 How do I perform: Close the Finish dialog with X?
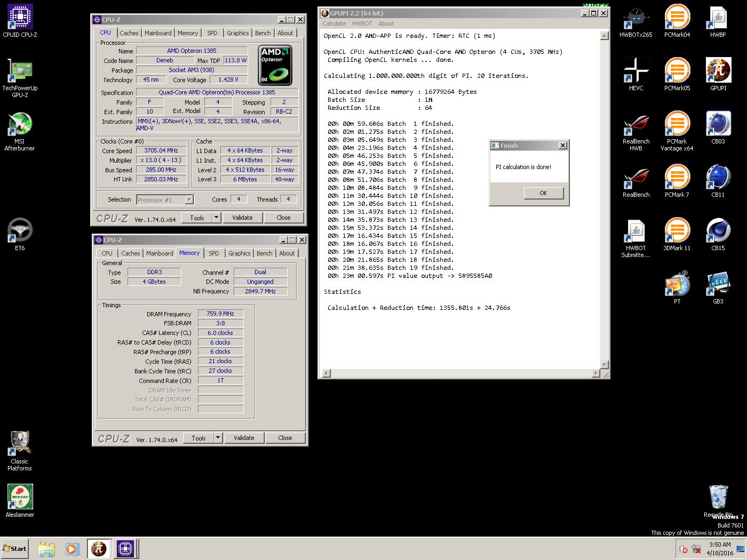[x=562, y=146]
